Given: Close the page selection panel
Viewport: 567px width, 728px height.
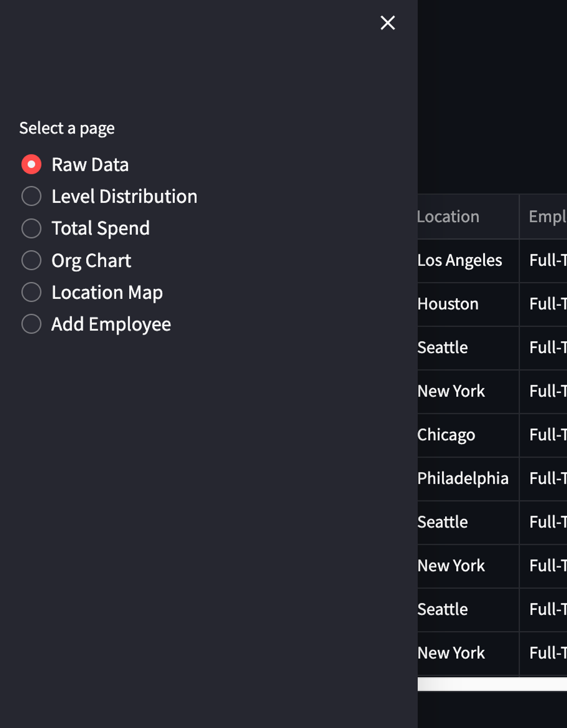Looking at the screenshot, I should coord(387,23).
